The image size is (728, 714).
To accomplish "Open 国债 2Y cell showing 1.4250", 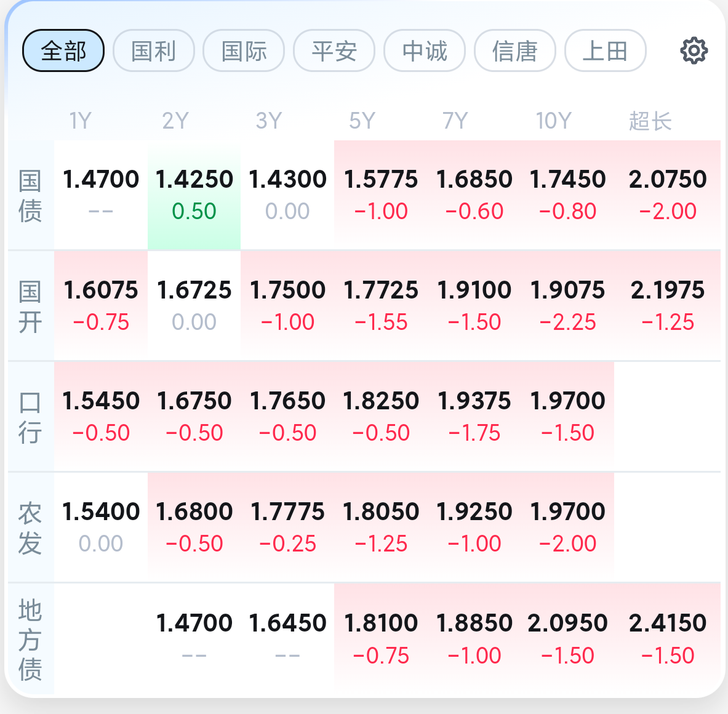I will [194, 195].
